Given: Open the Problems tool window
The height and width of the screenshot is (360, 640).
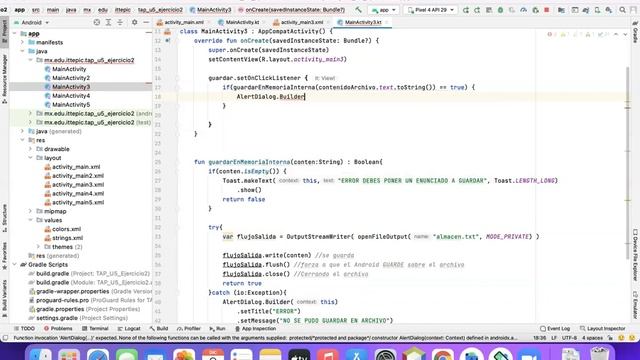Looking at the screenshot, I should pyautogui.click(x=58, y=329).
